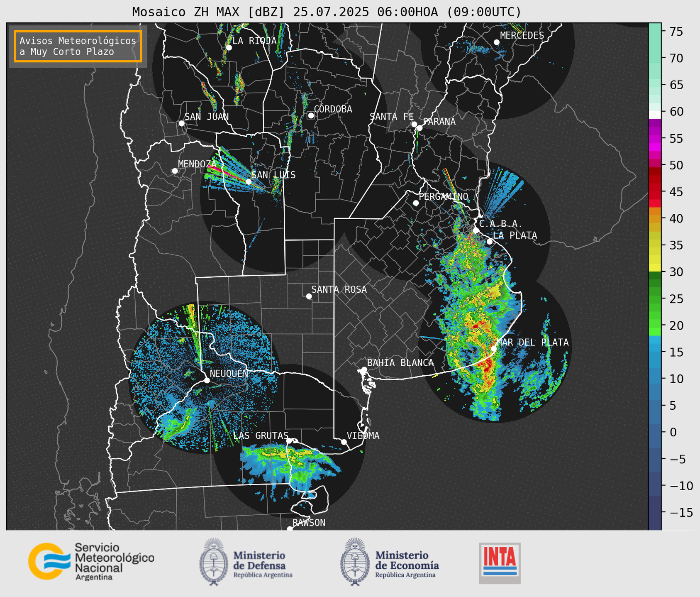
Task: Click the MAR DEL PLATA text label
Action: [x=532, y=343]
